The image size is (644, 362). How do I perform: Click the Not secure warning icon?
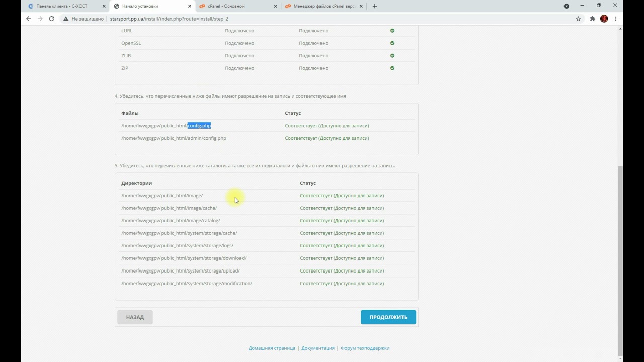[65, 19]
